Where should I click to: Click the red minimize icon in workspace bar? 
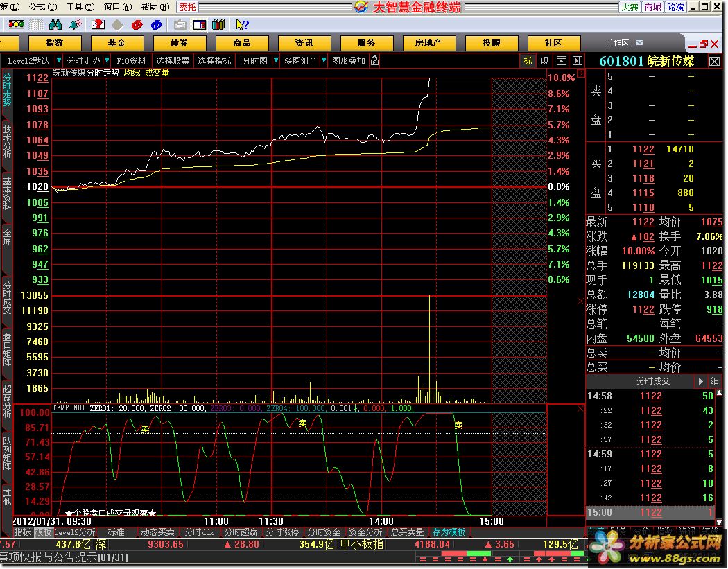[x=693, y=45]
